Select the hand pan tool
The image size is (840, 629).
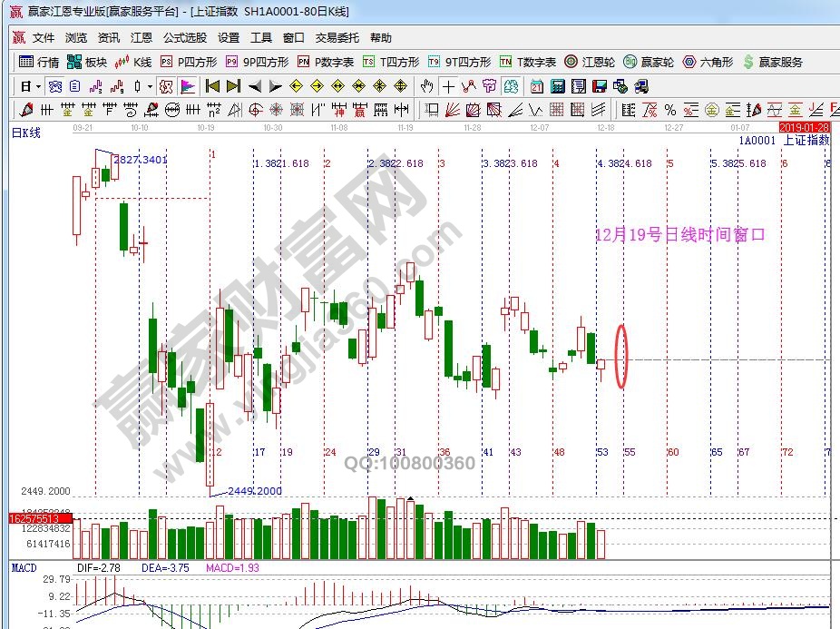pyautogui.click(x=427, y=87)
